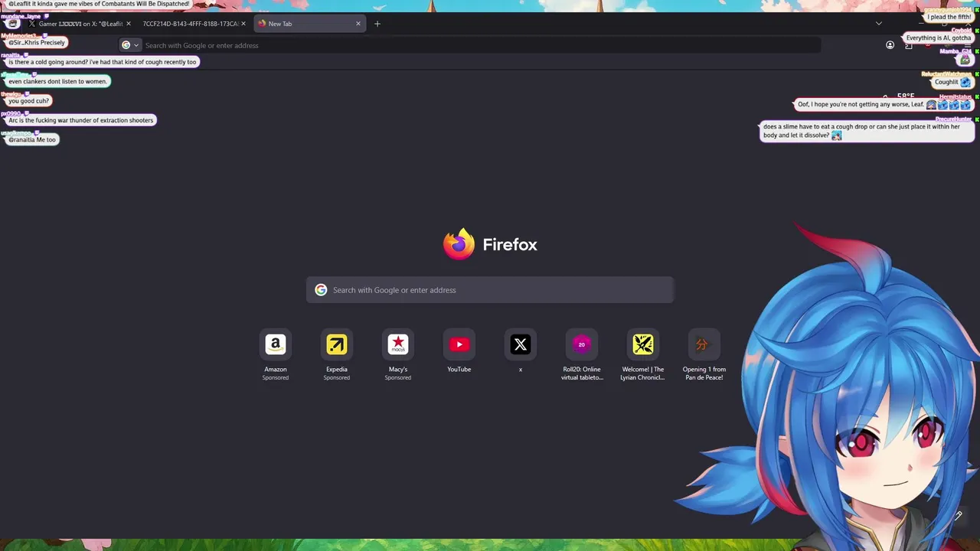Screen dimensions: 980x551
Task: Click the chat message "even clankers dont listen to women."
Action: coord(57,81)
